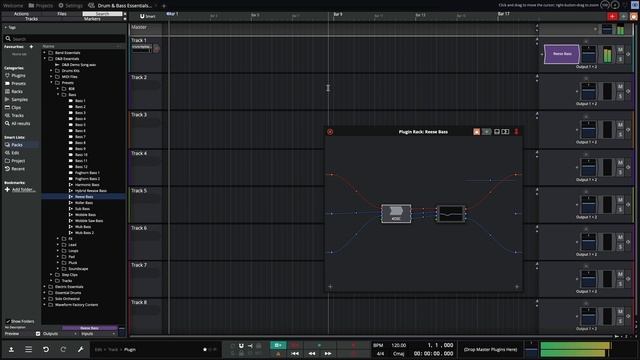Solo Track 1

tap(620, 60)
